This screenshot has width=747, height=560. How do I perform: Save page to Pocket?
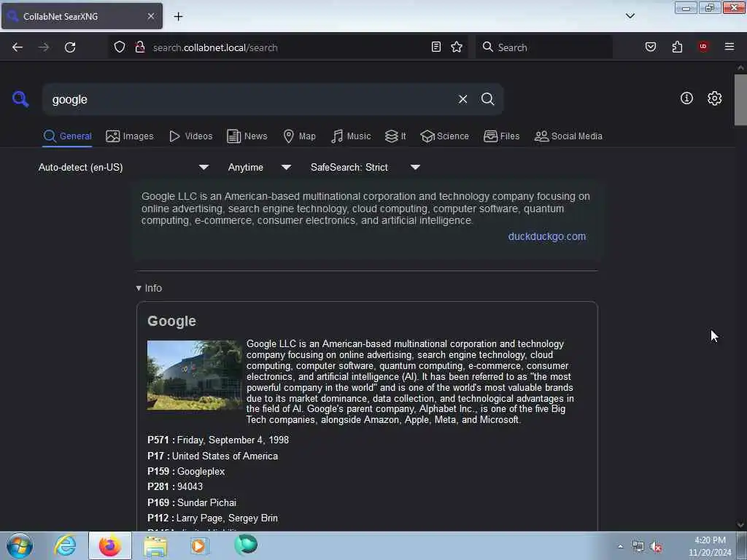650,47
